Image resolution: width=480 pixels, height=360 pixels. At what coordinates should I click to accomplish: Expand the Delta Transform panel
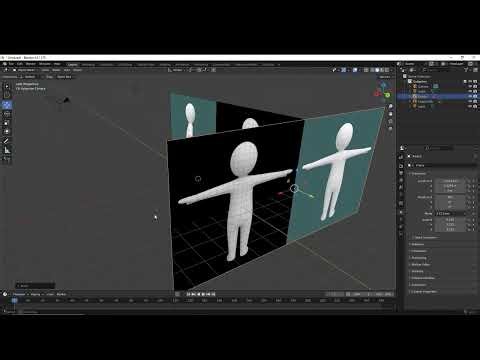[425, 238]
